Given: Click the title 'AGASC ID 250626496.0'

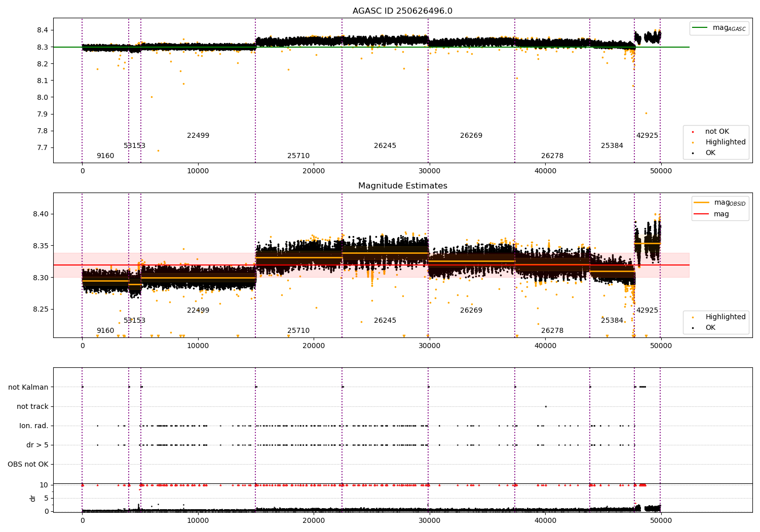Looking at the screenshot, I should (x=402, y=11).
